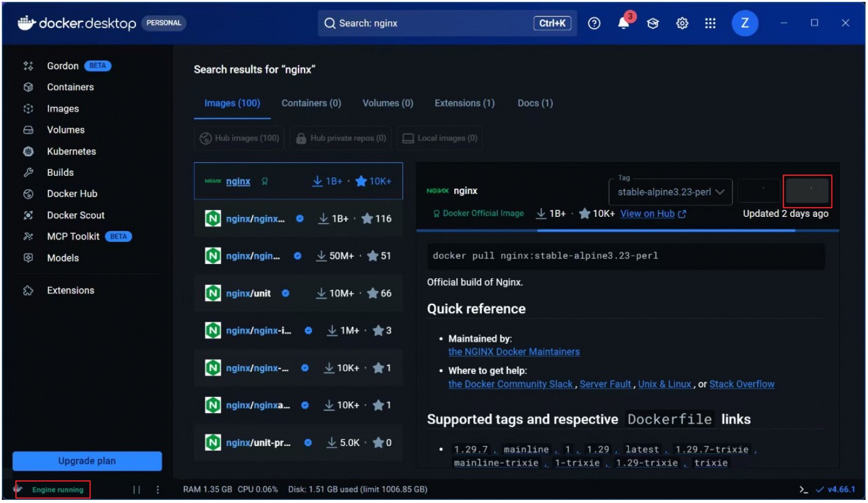Image resolution: width=868 pixels, height=503 pixels.
Task: Click the CPU 0.06% status entry
Action: click(x=258, y=490)
